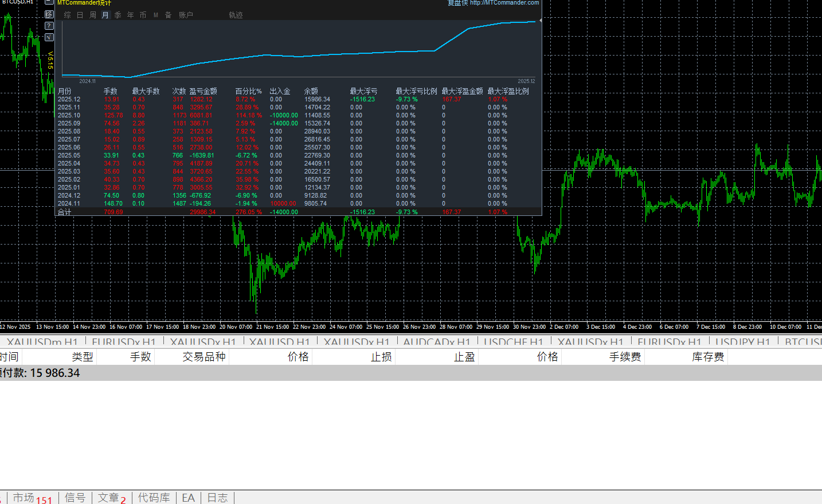Image resolution: width=822 pixels, height=504 pixels.
Task: Open the 信号 terminal tab
Action: pos(75,498)
